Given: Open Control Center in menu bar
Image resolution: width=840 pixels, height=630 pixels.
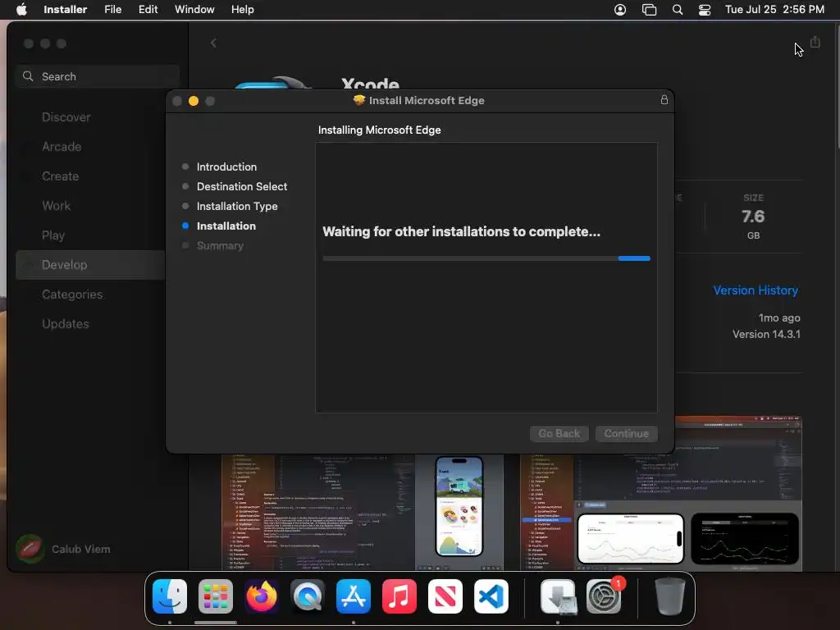Looking at the screenshot, I should click(x=705, y=10).
